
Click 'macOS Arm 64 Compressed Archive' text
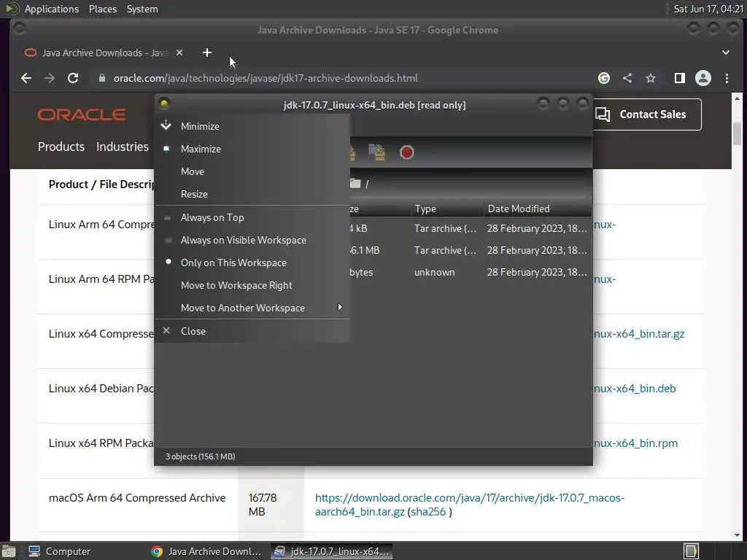click(137, 498)
